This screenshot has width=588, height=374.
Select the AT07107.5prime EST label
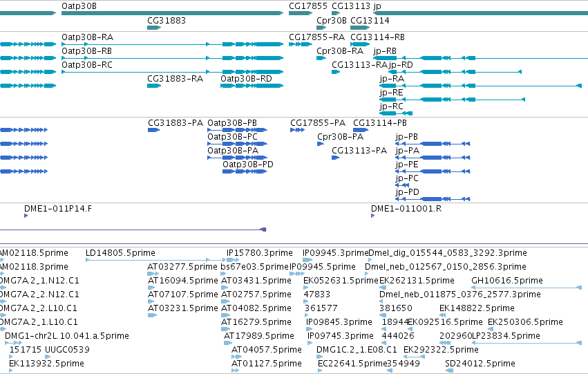tap(182, 295)
